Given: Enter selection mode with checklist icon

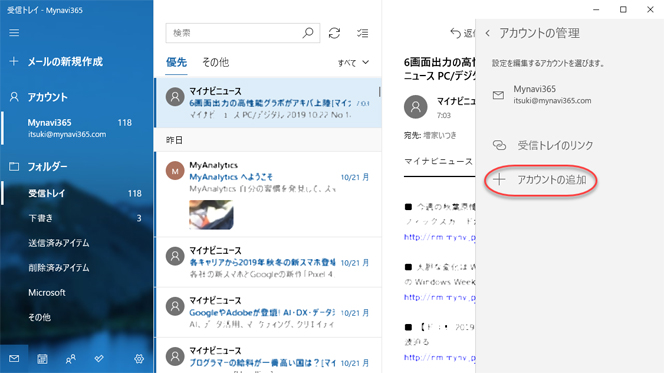Looking at the screenshot, I should tap(362, 33).
